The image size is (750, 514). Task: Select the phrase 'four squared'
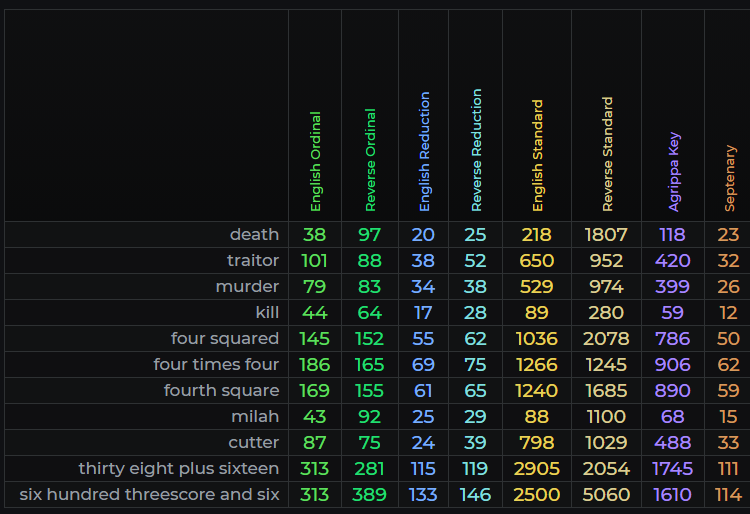(225, 338)
